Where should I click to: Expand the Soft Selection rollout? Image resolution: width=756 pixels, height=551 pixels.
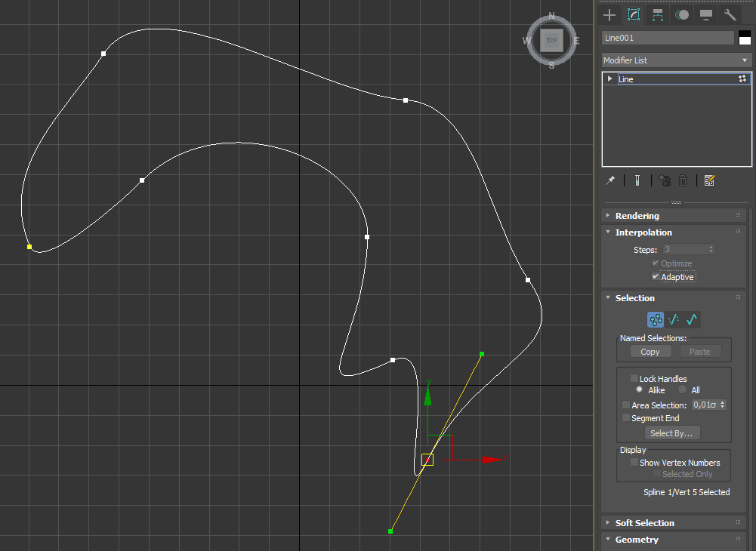pyautogui.click(x=644, y=523)
